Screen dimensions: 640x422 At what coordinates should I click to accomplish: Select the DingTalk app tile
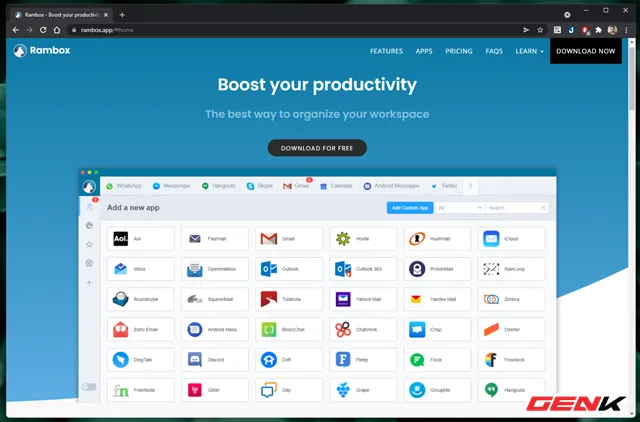[140, 360]
